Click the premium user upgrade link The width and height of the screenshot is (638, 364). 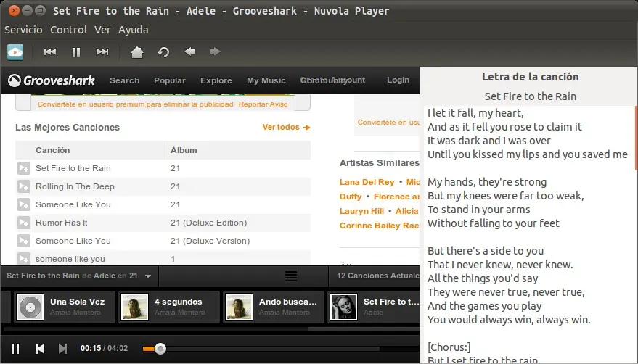(136, 104)
